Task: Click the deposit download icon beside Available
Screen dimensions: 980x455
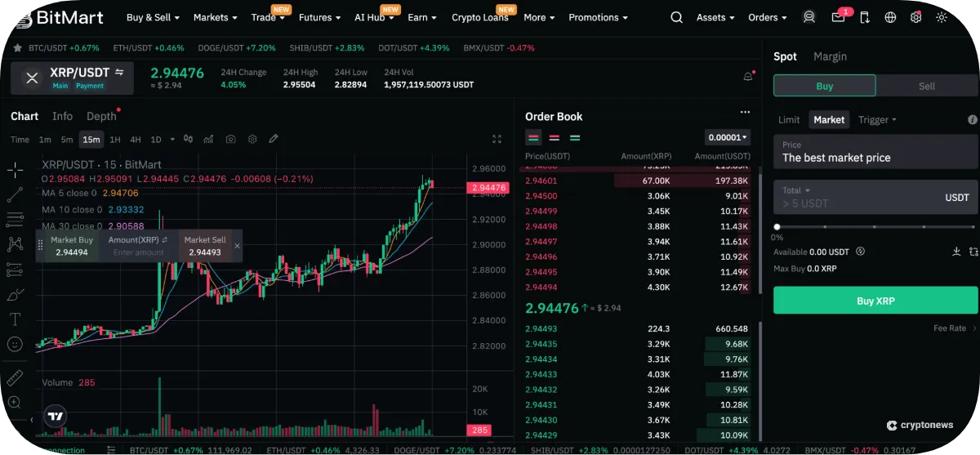Action: pyautogui.click(x=956, y=252)
